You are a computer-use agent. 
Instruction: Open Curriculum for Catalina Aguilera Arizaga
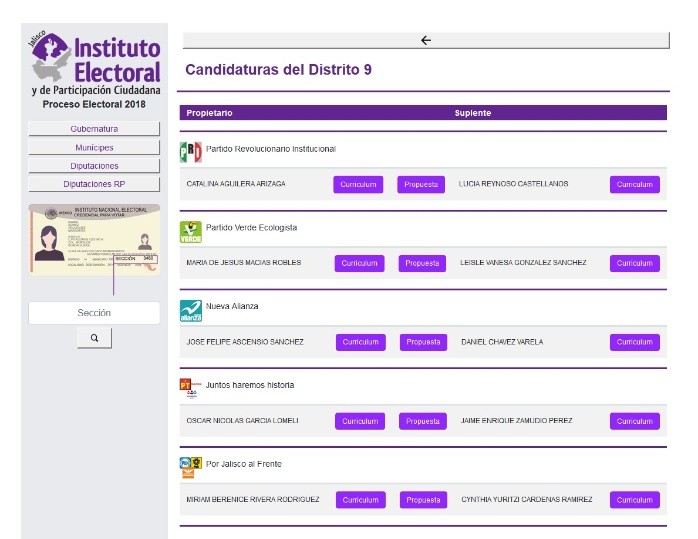click(358, 185)
